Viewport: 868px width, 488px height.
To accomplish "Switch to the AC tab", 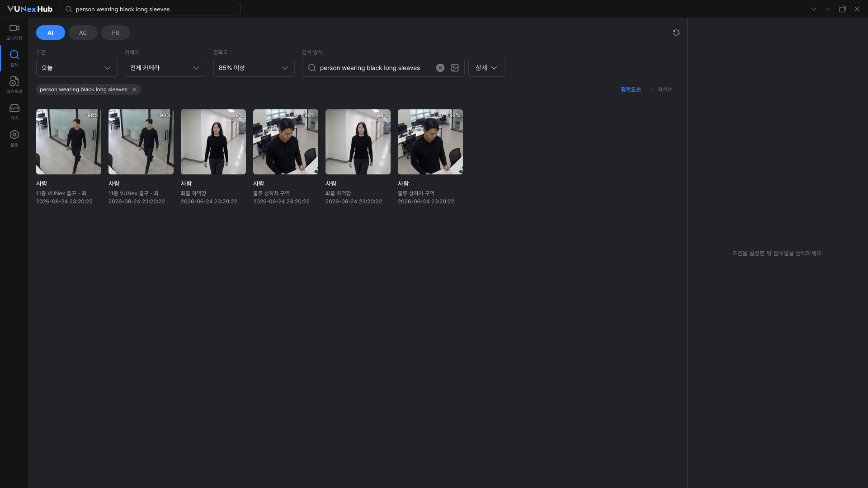I will (x=83, y=33).
